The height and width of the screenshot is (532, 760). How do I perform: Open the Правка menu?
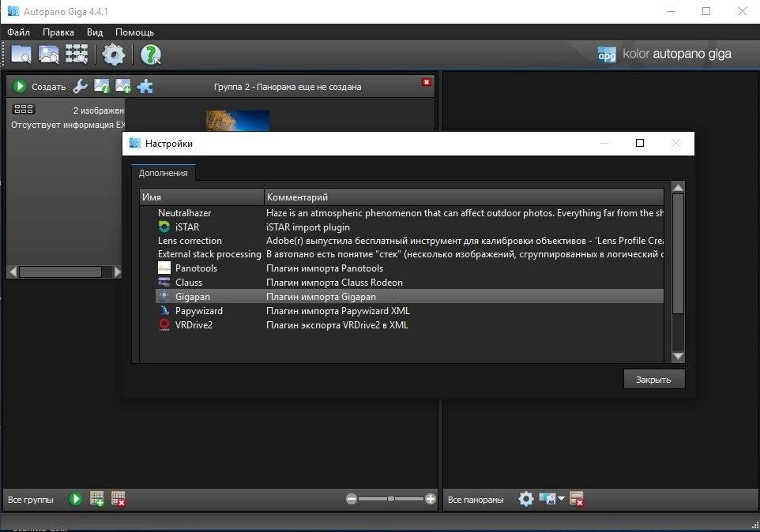point(58,32)
